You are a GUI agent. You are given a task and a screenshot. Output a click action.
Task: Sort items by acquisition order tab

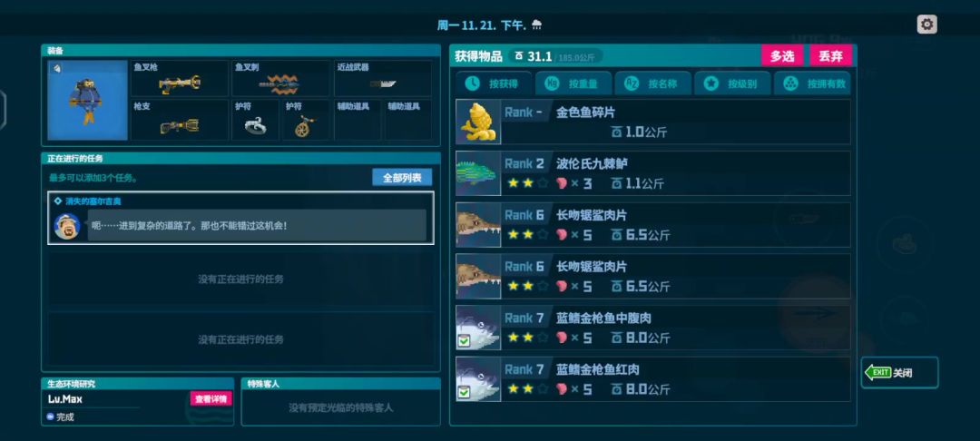click(x=494, y=83)
